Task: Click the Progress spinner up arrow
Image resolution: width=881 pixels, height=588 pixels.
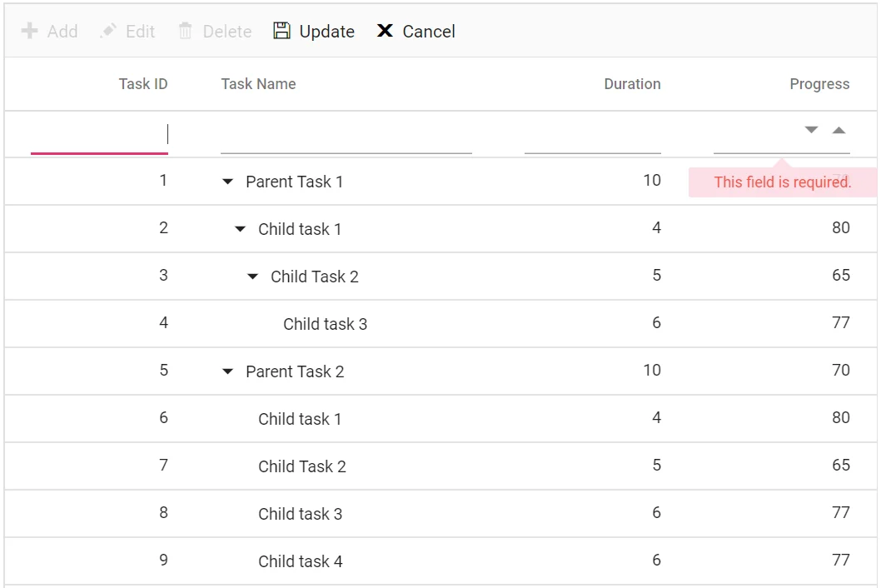Action: [838, 129]
